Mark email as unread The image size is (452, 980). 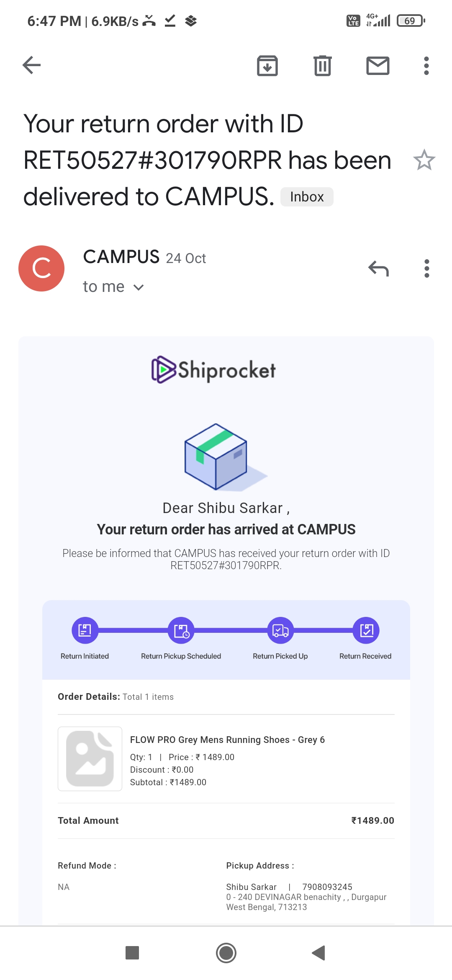click(x=378, y=66)
